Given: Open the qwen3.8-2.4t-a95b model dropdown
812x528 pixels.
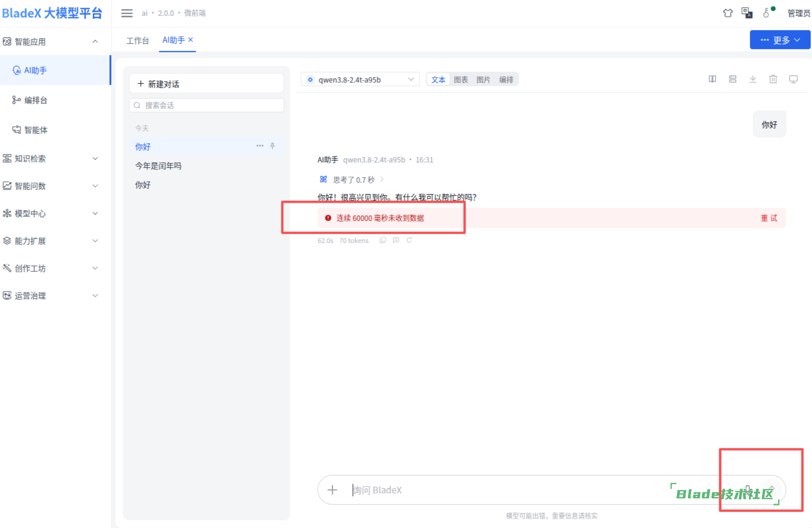Looking at the screenshot, I should point(360,80).
